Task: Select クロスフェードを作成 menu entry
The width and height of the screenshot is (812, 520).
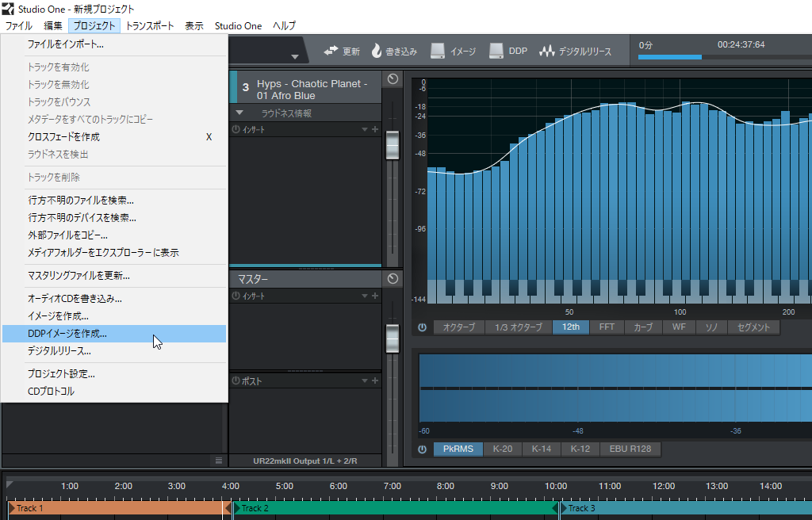Action: click(114, 136)
